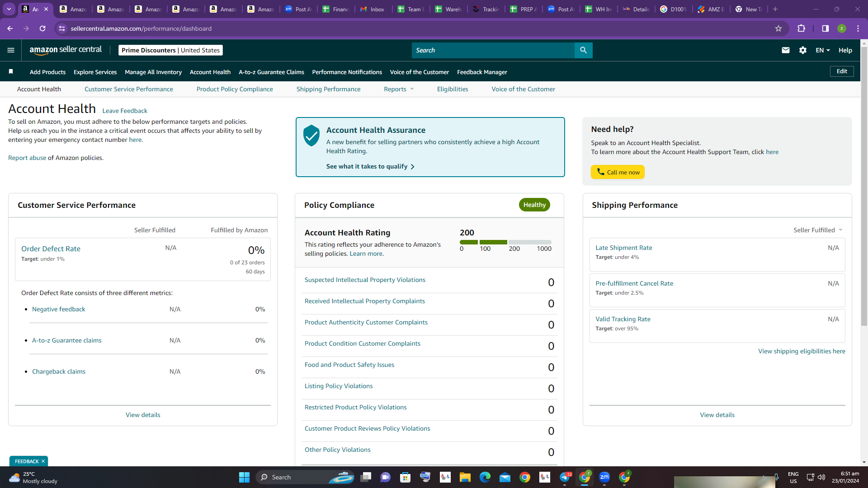Open the Late Shipment Rate link
868x488 pixels.
(624, 248)
